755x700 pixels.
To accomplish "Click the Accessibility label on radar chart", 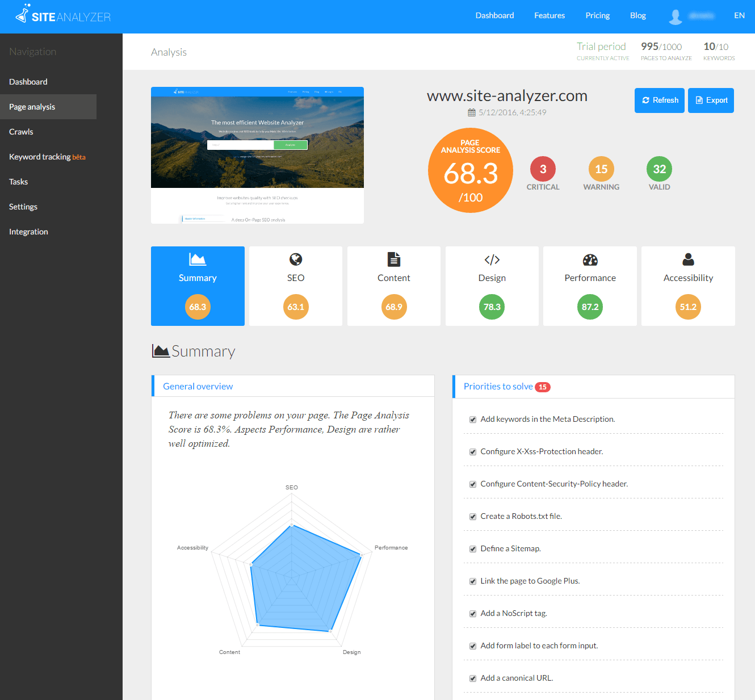I will coord(192,548).
